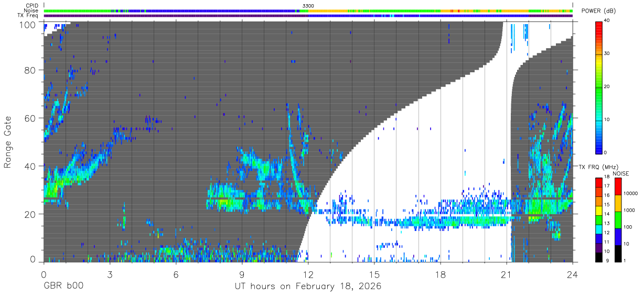Click the Range Gate axis title
This screenshot has width=644, height=297.
(8, 142)
